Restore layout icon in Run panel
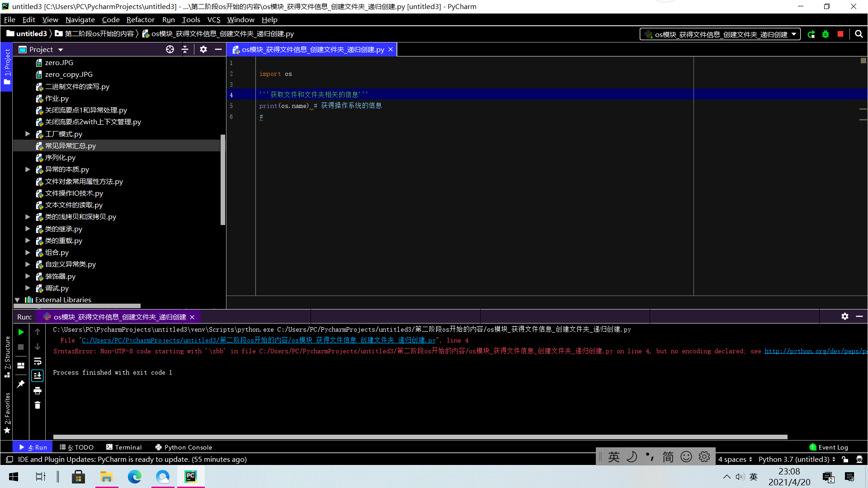868x488 pixels. [21, 366]
